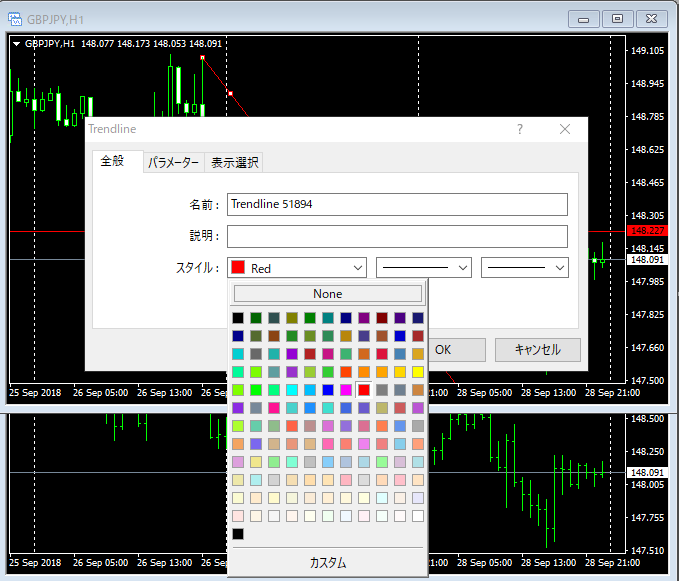
Task: Open the Red color dropdown
Action: [x=298, y=268]
